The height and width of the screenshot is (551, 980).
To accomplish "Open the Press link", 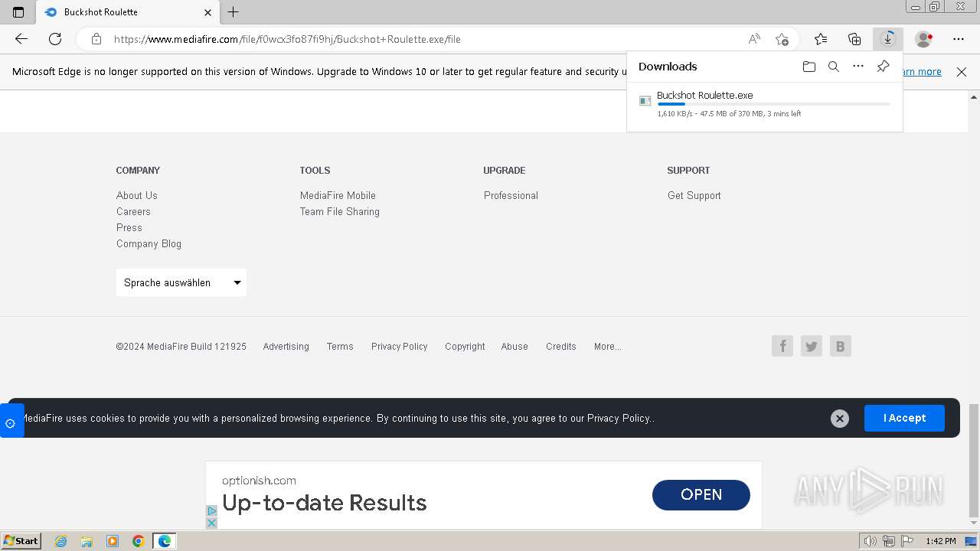I will [x=129, y=227].
